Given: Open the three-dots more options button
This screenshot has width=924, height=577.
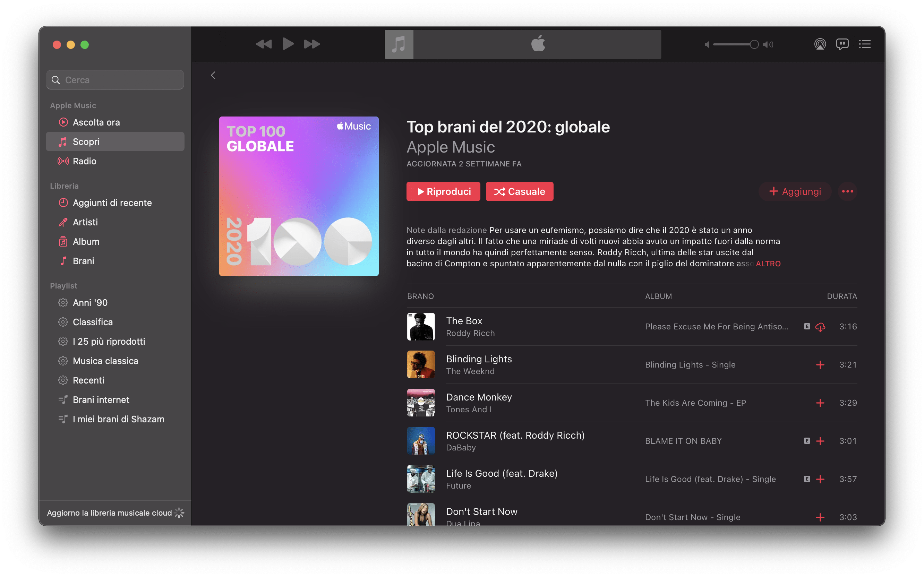Looking at the screenshot, I should [x=848, y=191].
